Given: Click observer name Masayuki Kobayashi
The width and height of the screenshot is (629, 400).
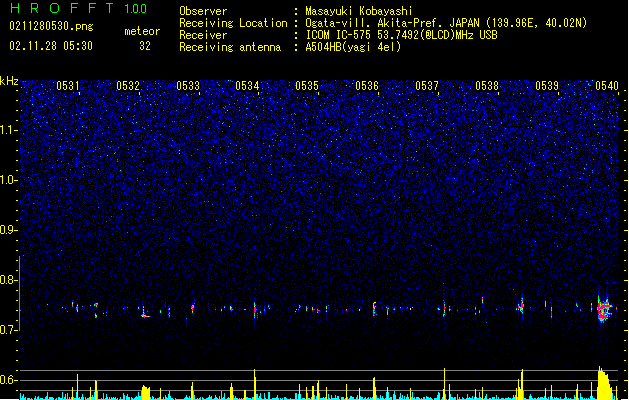Looking at the screenshot, I should point(359,11).
